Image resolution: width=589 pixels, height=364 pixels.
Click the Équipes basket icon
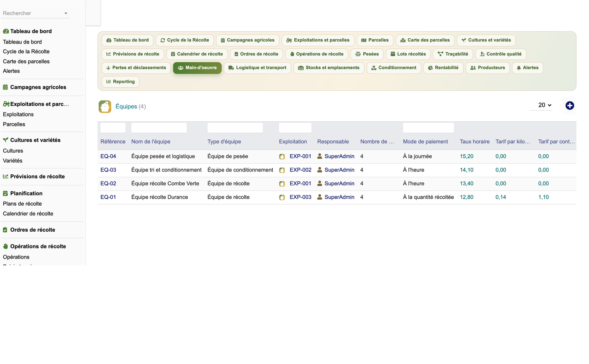105,107
